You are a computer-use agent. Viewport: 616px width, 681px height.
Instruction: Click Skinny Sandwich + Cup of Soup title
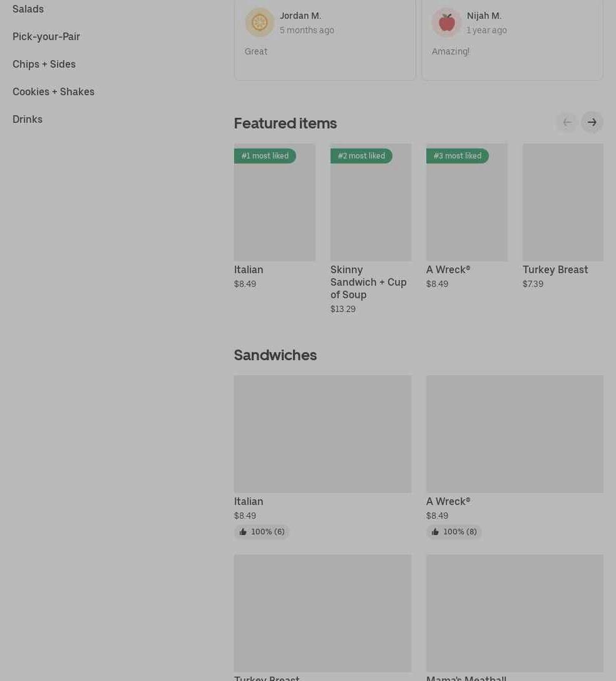click(368, 282)
